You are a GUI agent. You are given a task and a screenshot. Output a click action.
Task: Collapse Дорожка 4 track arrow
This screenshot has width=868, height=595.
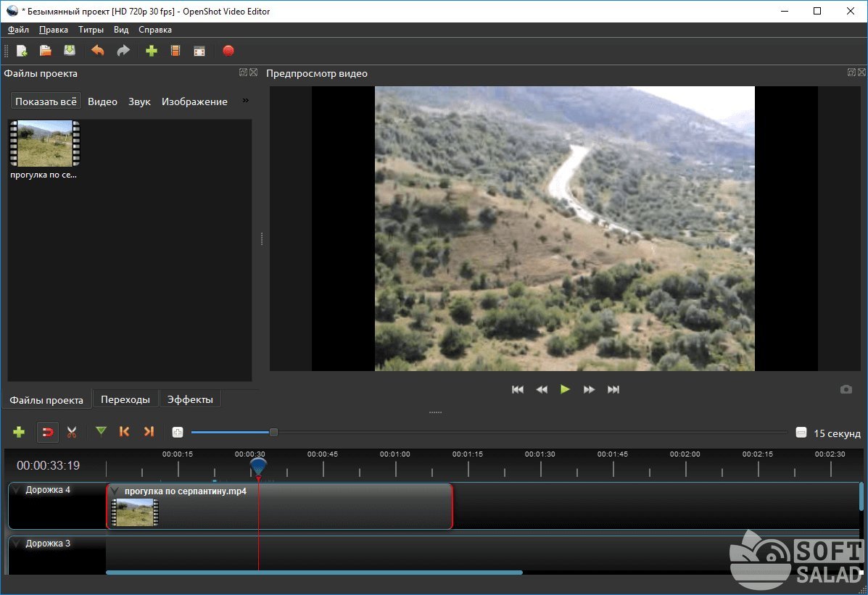(x=17, y=491)
